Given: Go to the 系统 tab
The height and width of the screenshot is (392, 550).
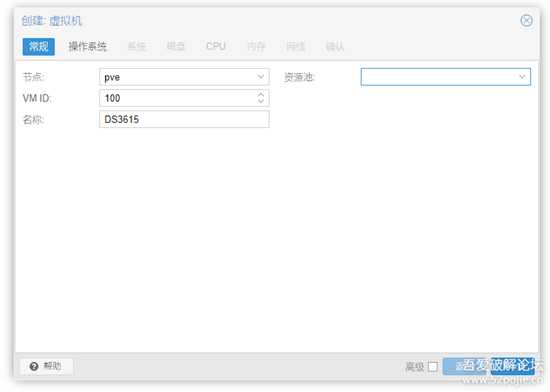Looking at the screenshot, I should point(136,46).
